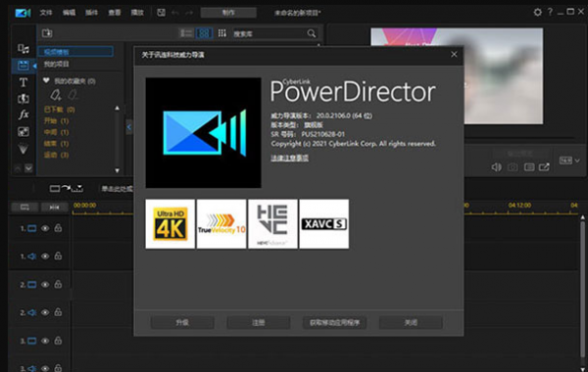Open the library menu dots-grid icon
The width and height of the screenshot is (588, 372).
click(x=222, y=33)
